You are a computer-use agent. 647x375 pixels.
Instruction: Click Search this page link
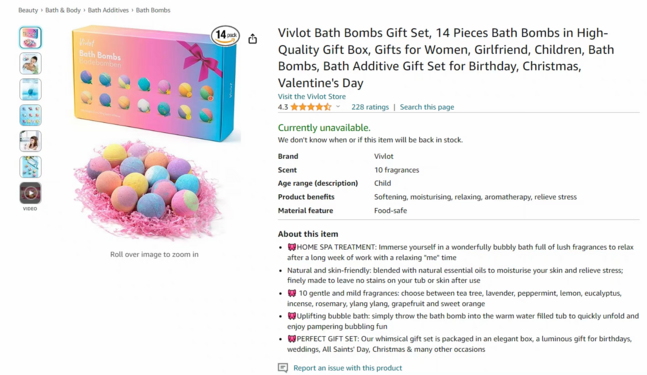[427, 107]
